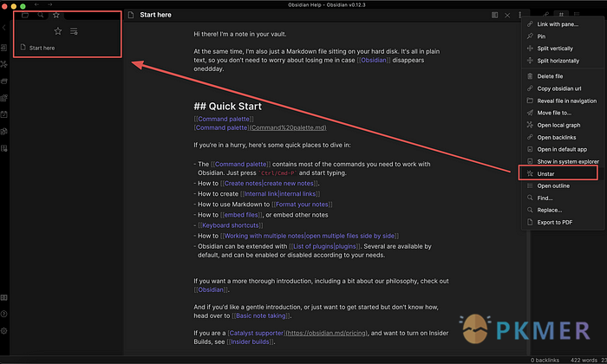Open help via the question mark ribbon icon
Image resolution: width=607 pixels, height=364 pixels.
[3, 314]
